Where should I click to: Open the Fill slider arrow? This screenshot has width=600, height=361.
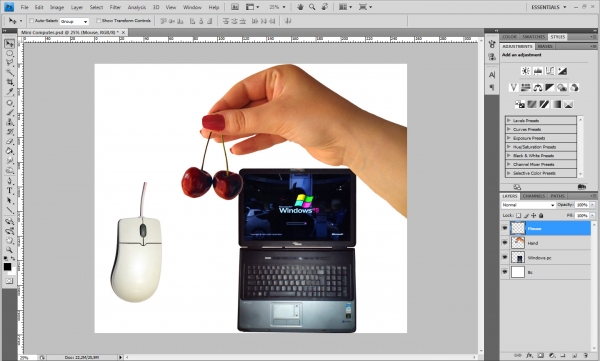pos(592,216)
